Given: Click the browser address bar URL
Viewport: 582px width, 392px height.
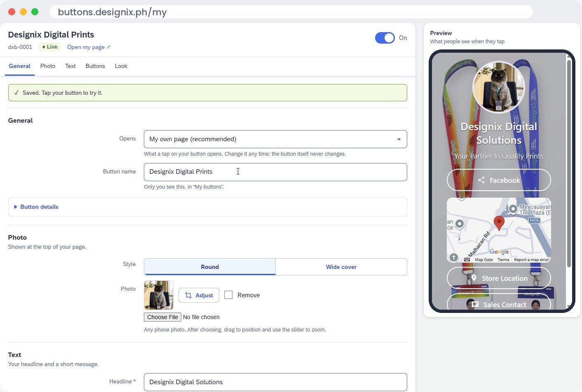Looking at the screenshot, I should click(112, 12).
